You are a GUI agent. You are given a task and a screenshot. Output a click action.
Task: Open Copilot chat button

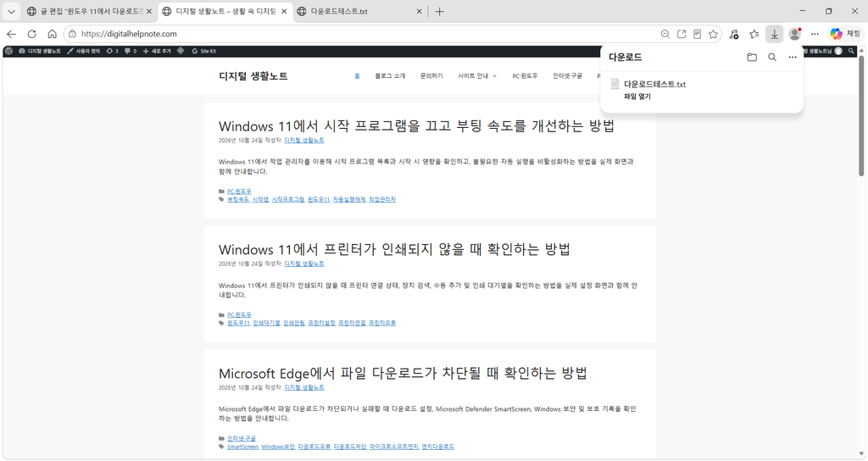[845, 34]
